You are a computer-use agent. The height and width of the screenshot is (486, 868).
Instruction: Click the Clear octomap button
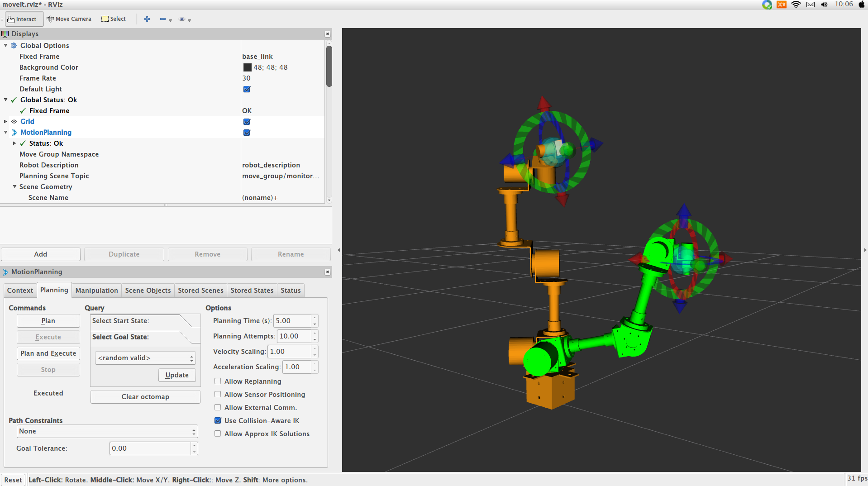point(145,396)
